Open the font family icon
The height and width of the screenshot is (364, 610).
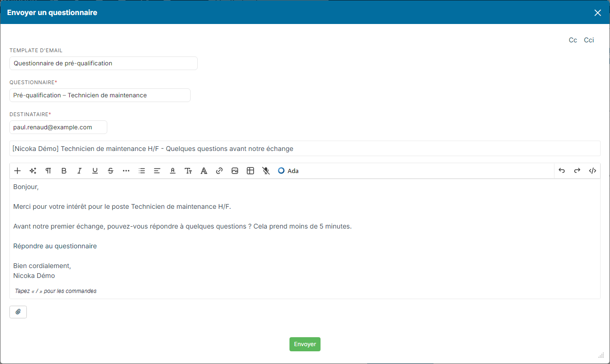[204, 171]
